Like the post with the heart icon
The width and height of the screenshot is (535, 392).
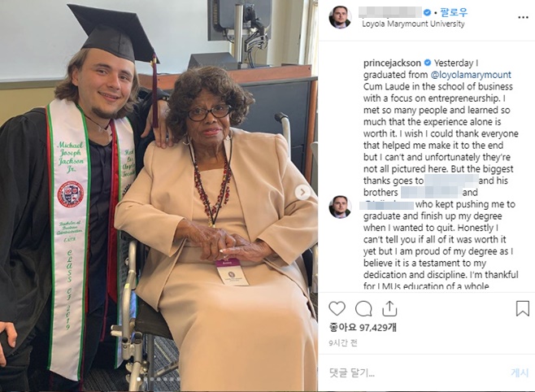pos(337,308)
